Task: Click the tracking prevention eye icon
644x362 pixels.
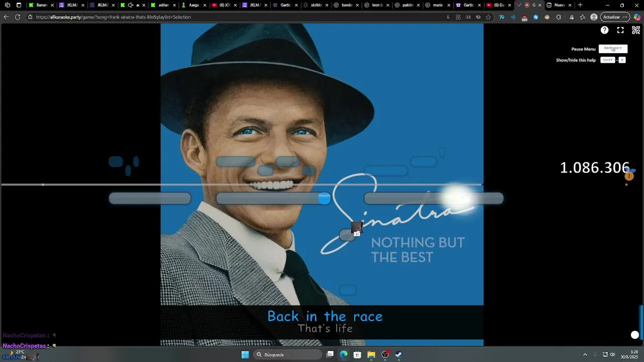Action: (x=478, y=17)
